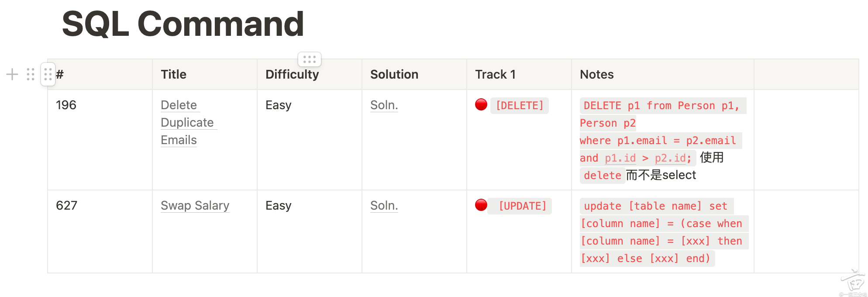Screen dimensions: 868x297
Task: Click the Solution column header cell
Action: pos(414,75)
